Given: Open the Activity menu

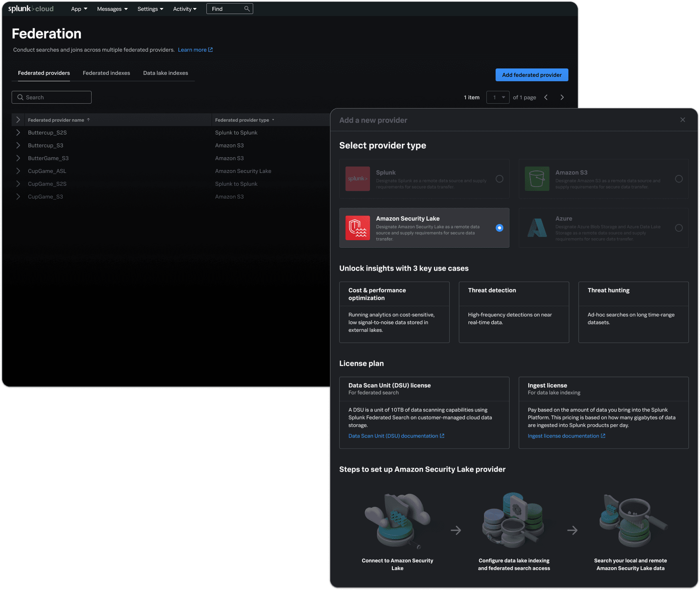Looking at the screenshot, I should coord(185,9).
